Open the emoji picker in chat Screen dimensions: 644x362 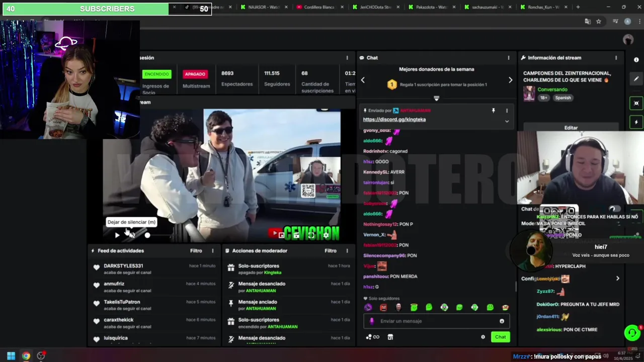tap(502, 321)
